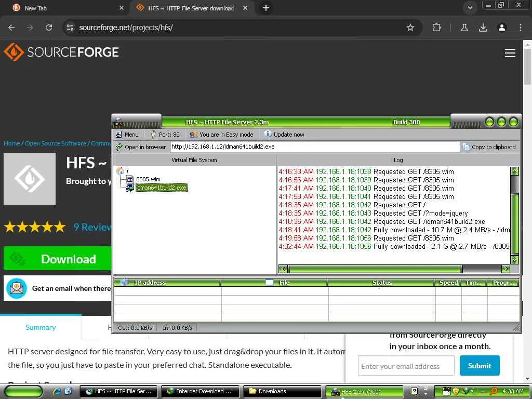532x399 pixels.
Task: Click Copy to clipboard button
Action: click(489, 147)
